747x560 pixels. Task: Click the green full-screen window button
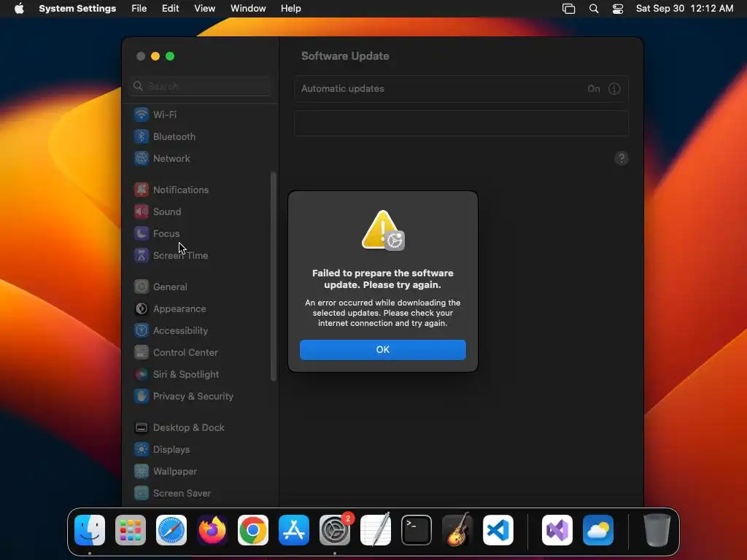[170, 56]
